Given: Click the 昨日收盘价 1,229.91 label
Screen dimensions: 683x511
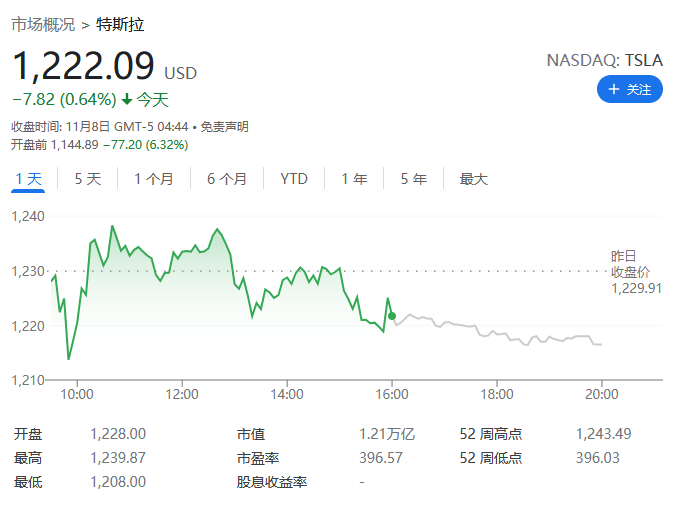Looking at the screenshot, I should (x=636, y=272).
